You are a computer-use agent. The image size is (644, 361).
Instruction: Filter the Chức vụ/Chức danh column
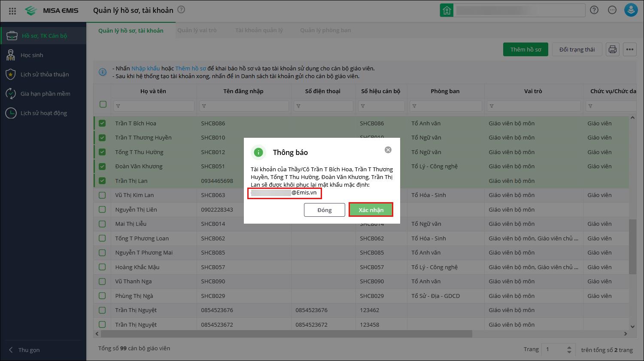tap(611, 106)
